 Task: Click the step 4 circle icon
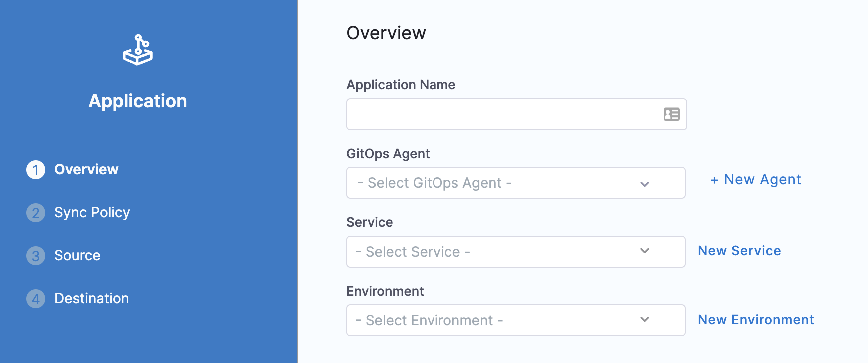coord(36,299)
